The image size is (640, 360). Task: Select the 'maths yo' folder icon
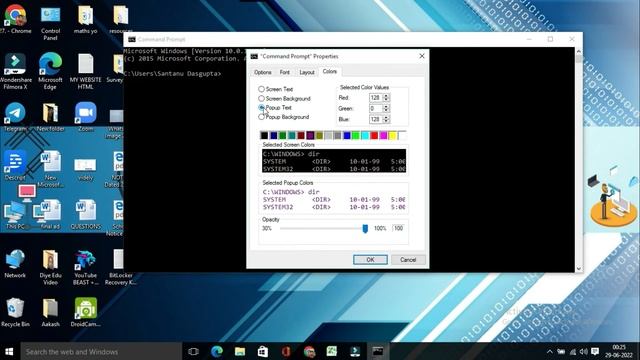tap(85, 19)
